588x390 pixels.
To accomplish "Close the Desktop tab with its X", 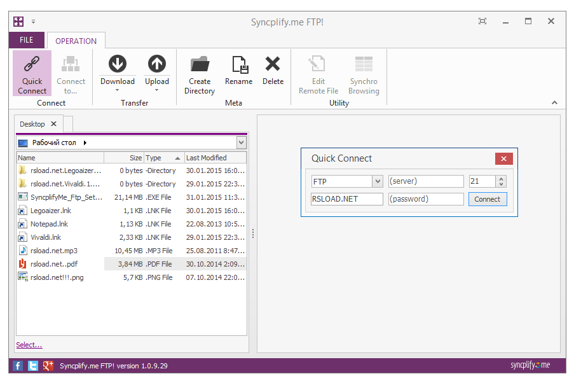I will (53, 123).
